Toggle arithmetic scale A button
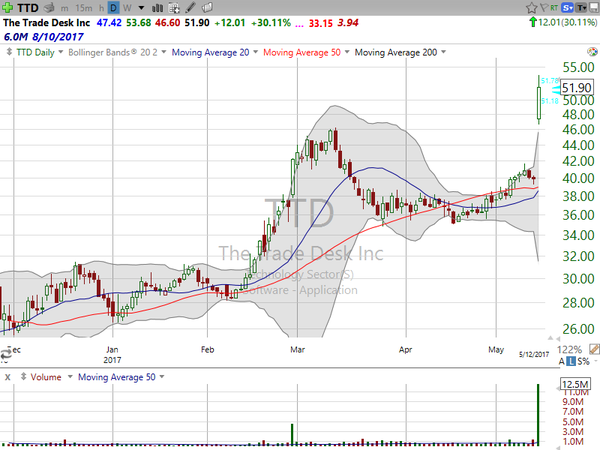Screen dimensions: 600x450 coord(561,361)
